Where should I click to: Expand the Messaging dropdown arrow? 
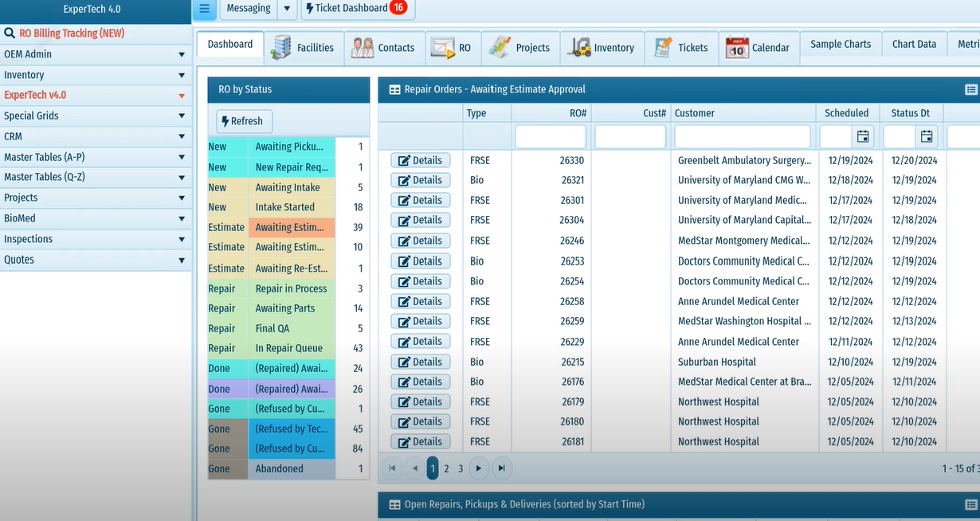click(287, 9)
